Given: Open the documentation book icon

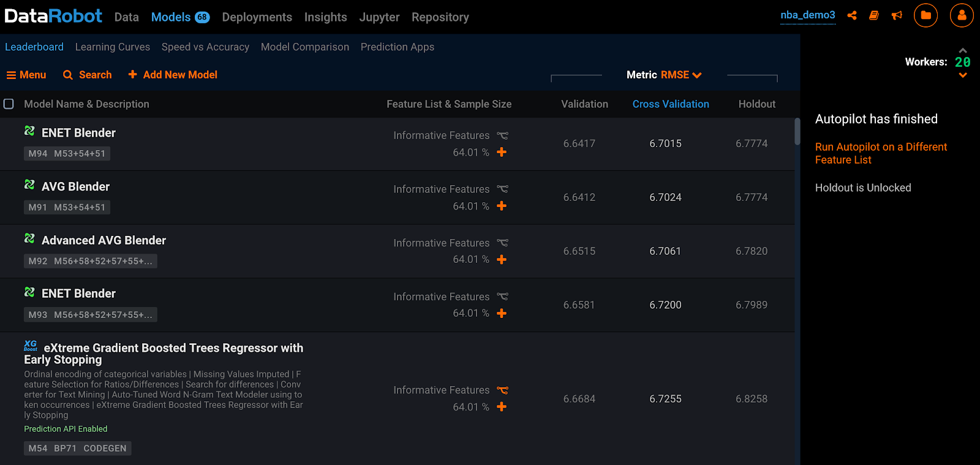Looking at the screenshot, I should 874,15.
